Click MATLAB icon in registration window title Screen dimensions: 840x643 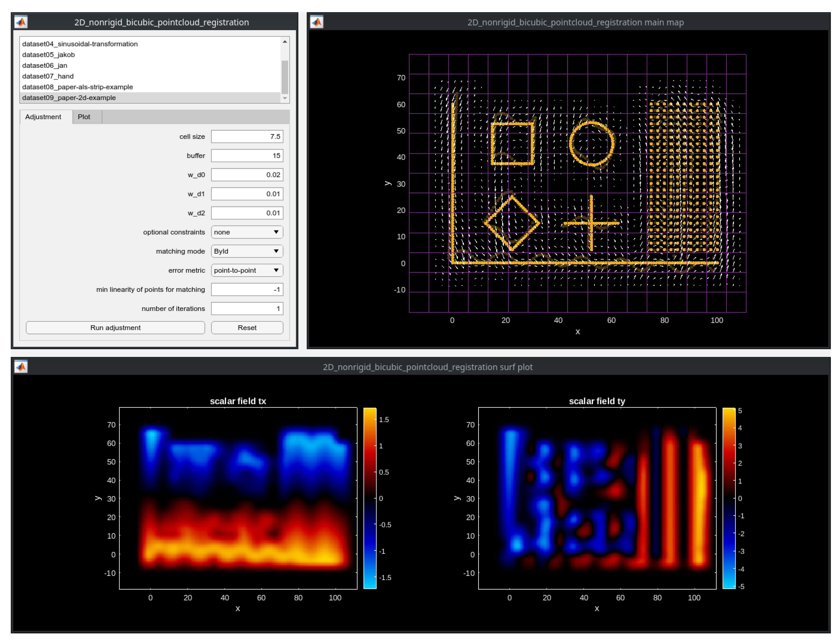coord(21,22)
